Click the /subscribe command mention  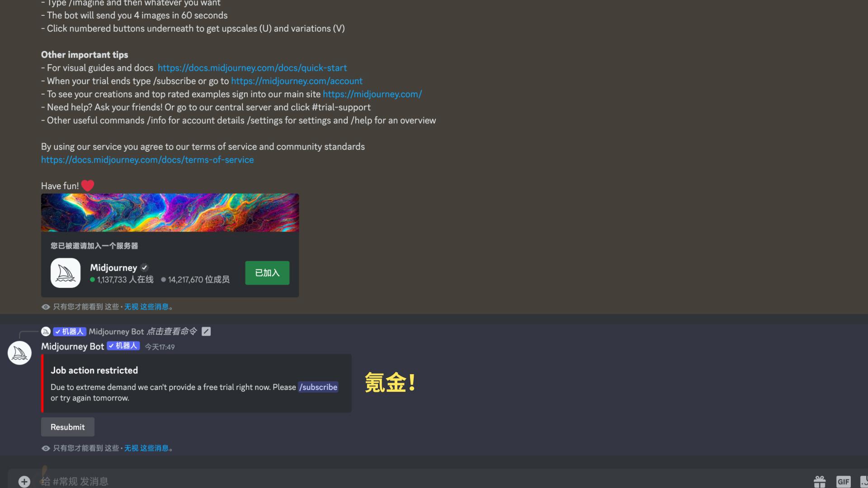tap(318, 387)
